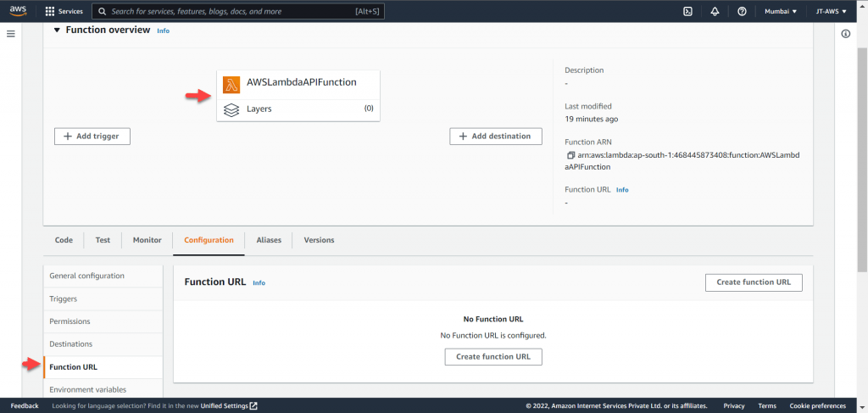868x413 pixels.
Task: Click the orange Lambda function icon
Action: 231,85
